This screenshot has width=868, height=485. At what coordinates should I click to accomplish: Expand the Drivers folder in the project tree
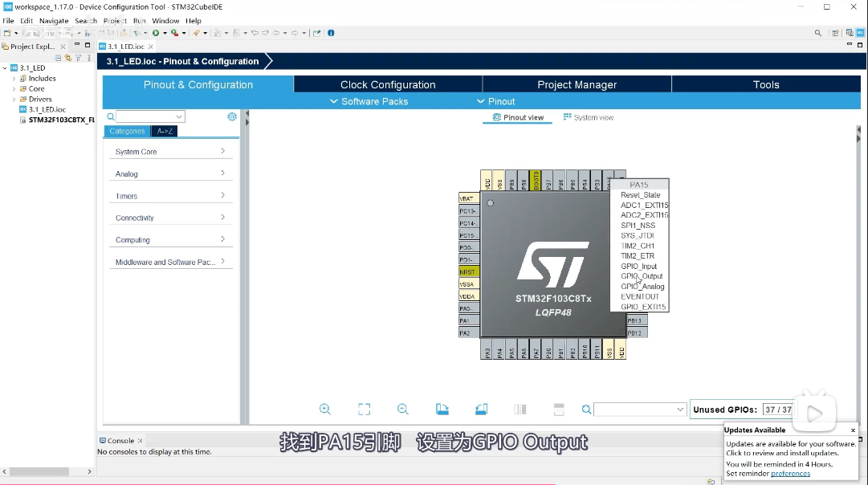point(14,100)
